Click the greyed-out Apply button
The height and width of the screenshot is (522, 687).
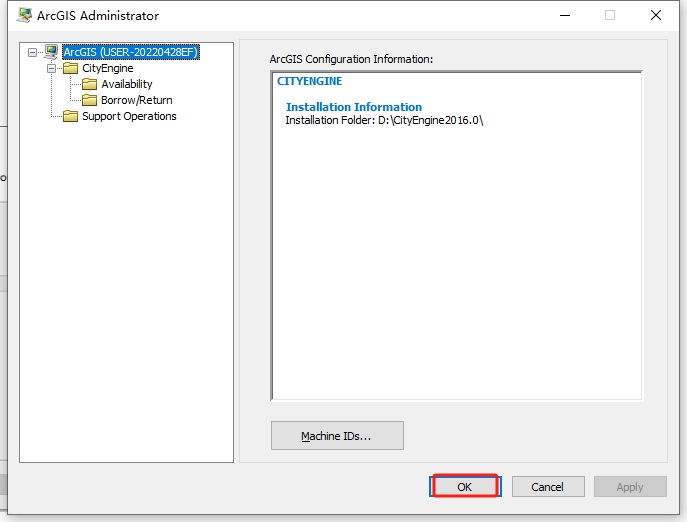coord(630,486)
